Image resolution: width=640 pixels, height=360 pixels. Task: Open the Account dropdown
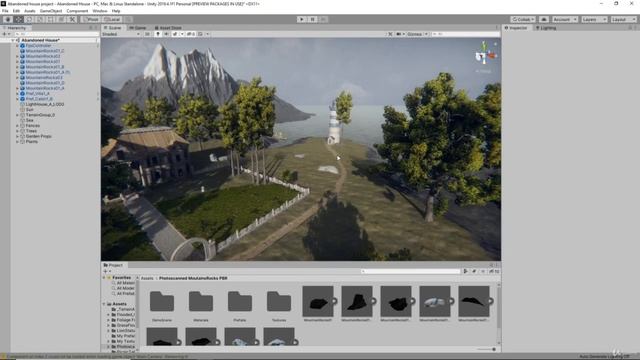pyautogui.click(x=564, y=19)
